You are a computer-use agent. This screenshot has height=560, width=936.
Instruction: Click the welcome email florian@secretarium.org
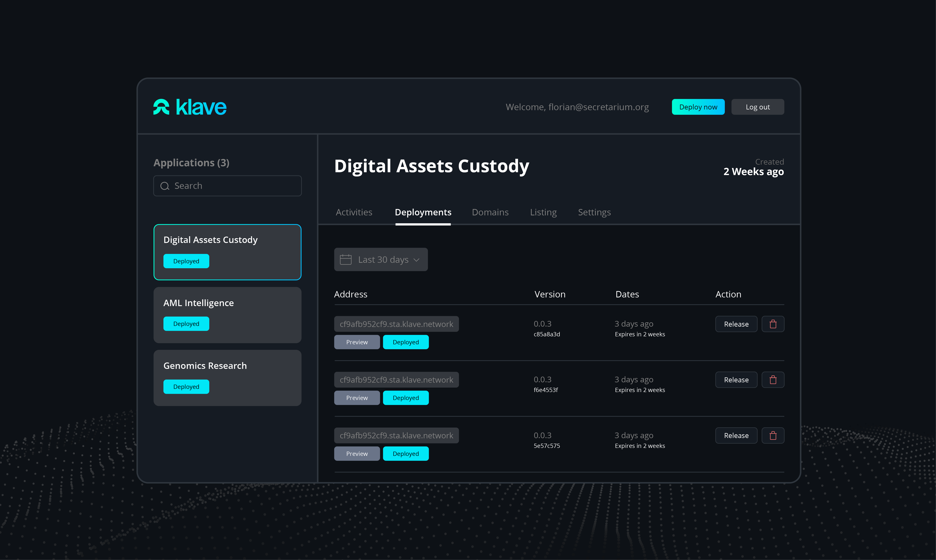pos(599,107)
